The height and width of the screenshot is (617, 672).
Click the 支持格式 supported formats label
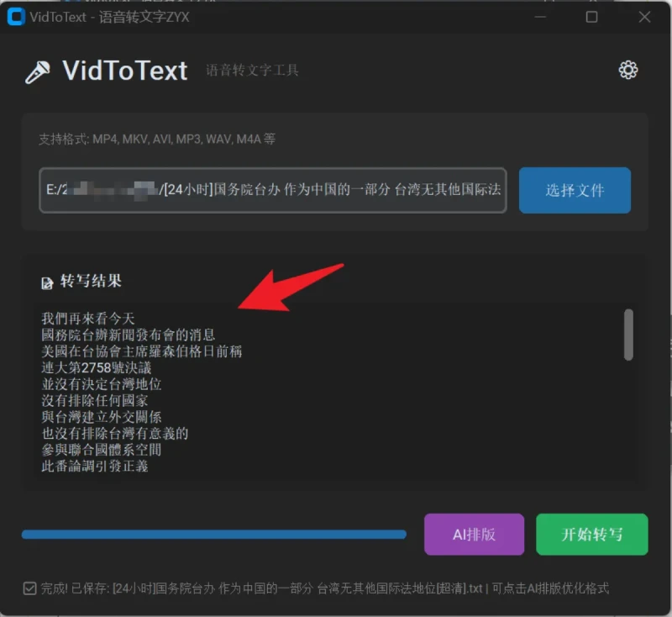click(156, 140)
